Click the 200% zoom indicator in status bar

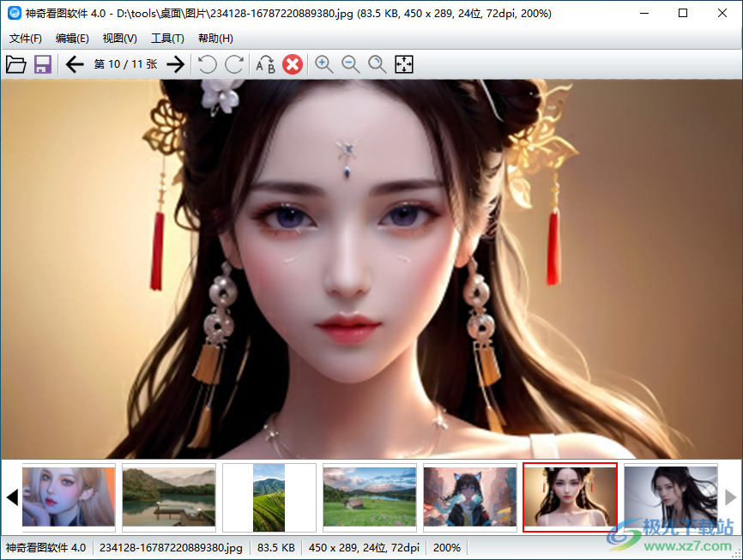[x=447, y=547]
